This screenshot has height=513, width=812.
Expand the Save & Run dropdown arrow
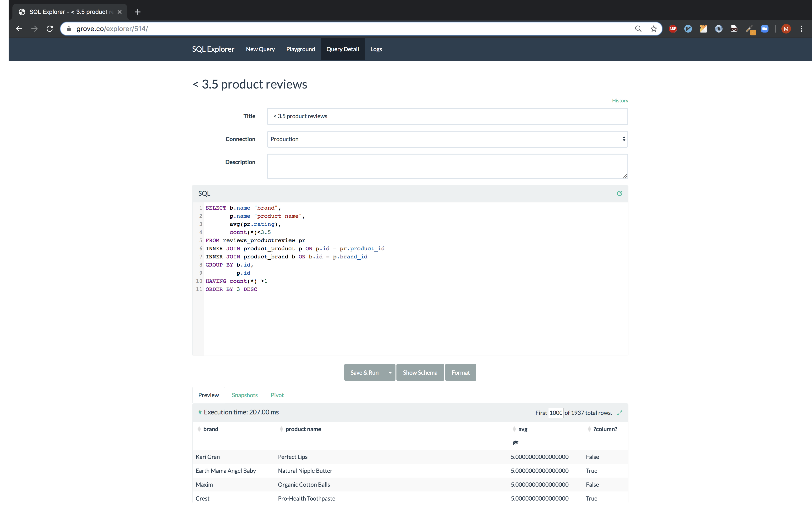pos(390,373)
